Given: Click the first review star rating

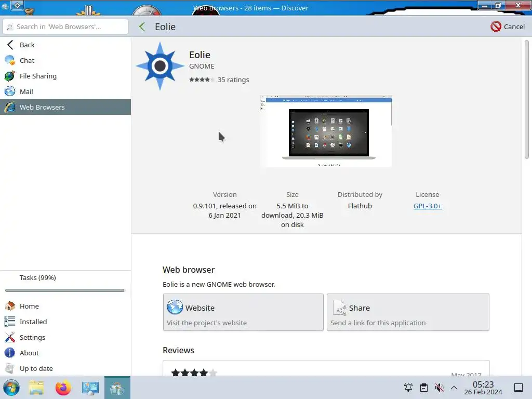Looking at the screenshot, I should pyautogui.click(x=194, y=373).
